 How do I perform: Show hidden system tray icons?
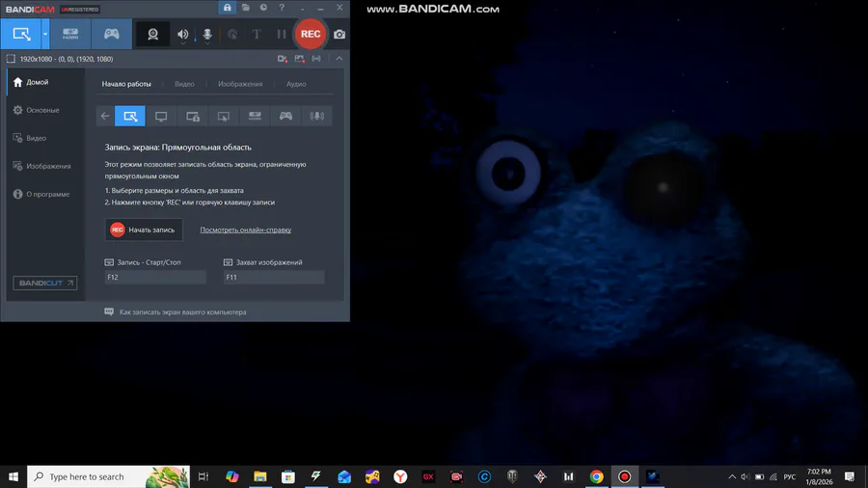pyautogui.click(x=732, y=476)
